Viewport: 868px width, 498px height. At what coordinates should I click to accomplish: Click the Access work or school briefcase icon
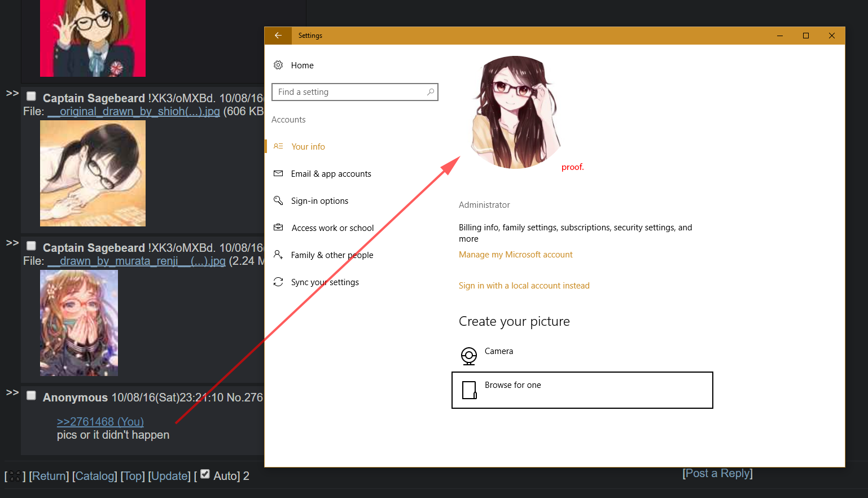[x=278, y=228]
